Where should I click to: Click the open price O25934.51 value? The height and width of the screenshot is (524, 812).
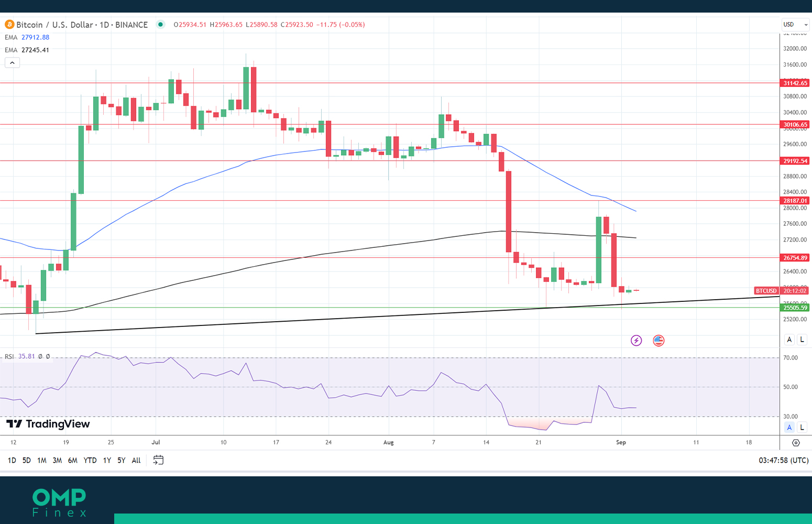pos(190,25)
